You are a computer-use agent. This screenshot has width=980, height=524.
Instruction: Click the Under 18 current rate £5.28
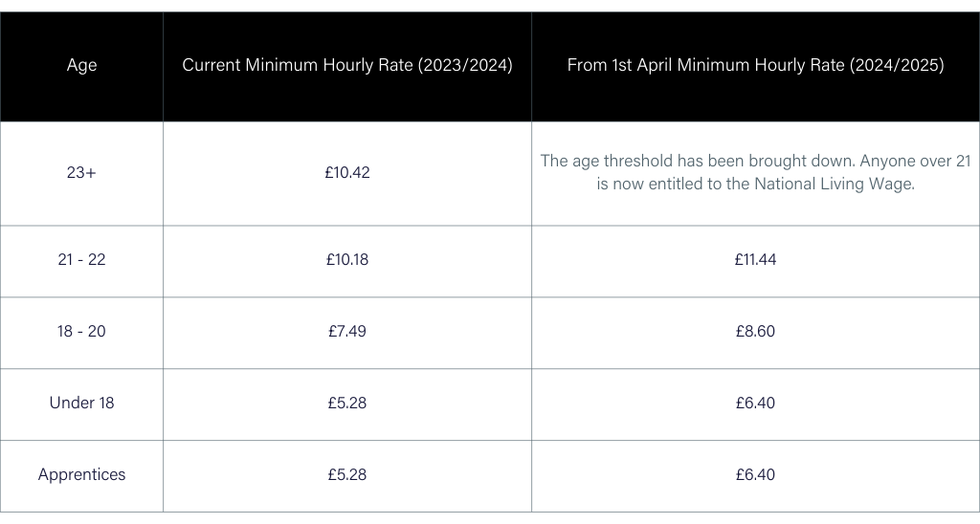[347, 403]
